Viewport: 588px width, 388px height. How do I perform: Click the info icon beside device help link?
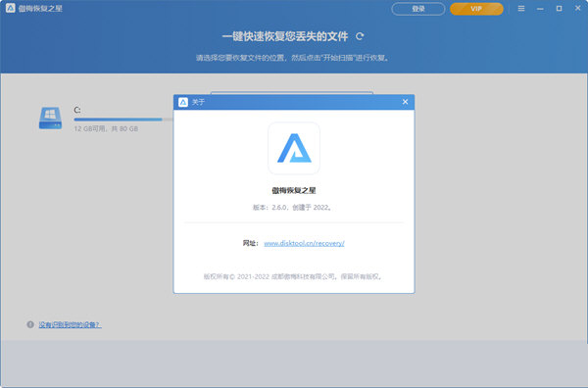[x=30, y=324]
